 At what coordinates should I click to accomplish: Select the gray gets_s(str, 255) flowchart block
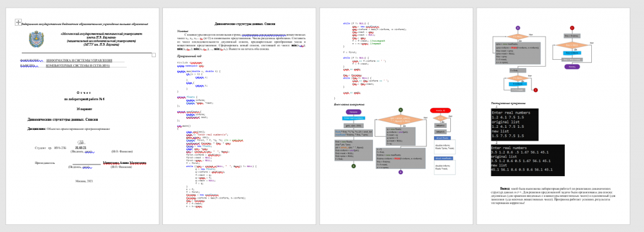(354, 125)
